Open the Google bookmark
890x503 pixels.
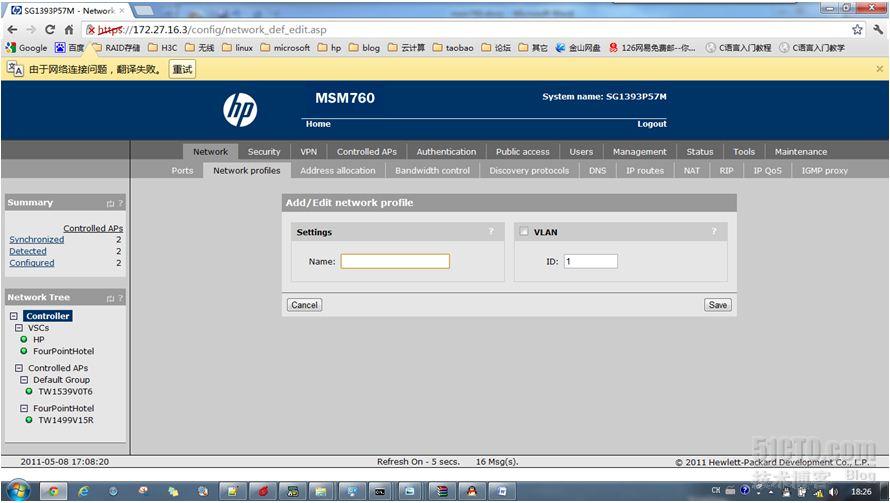(27, 48)
